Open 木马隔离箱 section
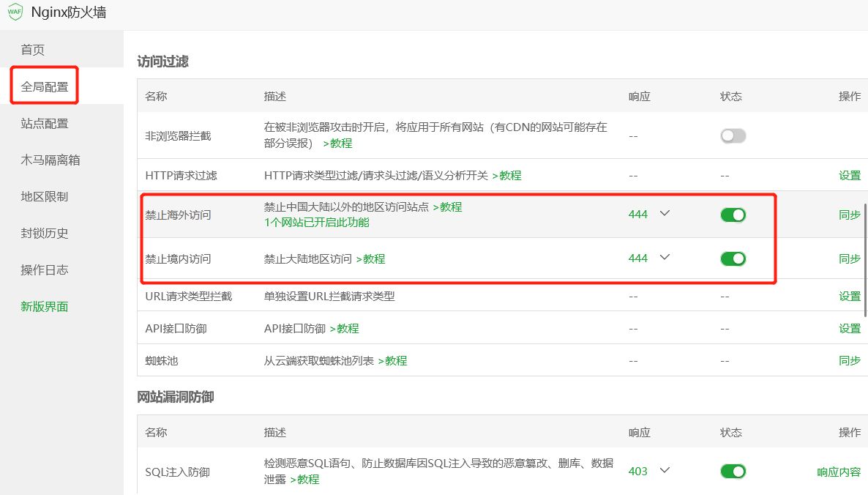 [x=50, y=160]
